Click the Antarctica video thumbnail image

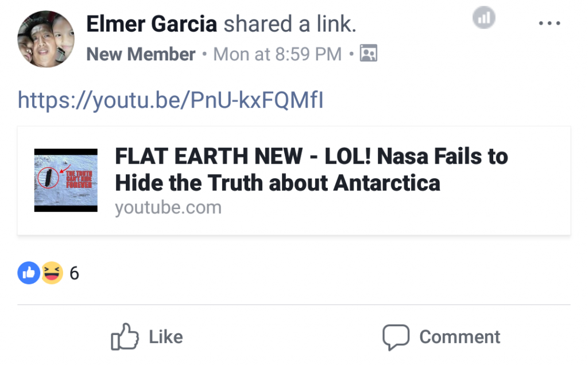point(65,180)
